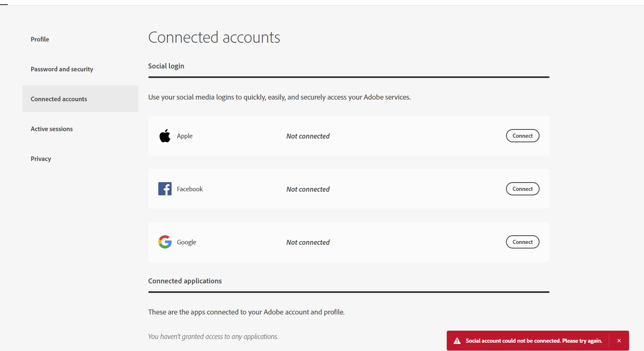Click the Apple provider label
Screen dimensions: 644x351
(x=185, y=136)
